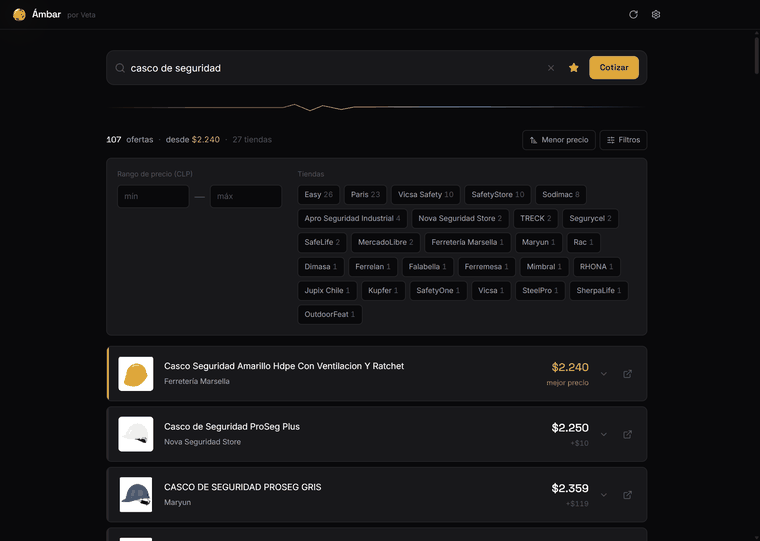The width and height of the screenshot is (760, 541).
Task: Enable the Vicsa 1 store filter
Action: click(x=491, y=291)
